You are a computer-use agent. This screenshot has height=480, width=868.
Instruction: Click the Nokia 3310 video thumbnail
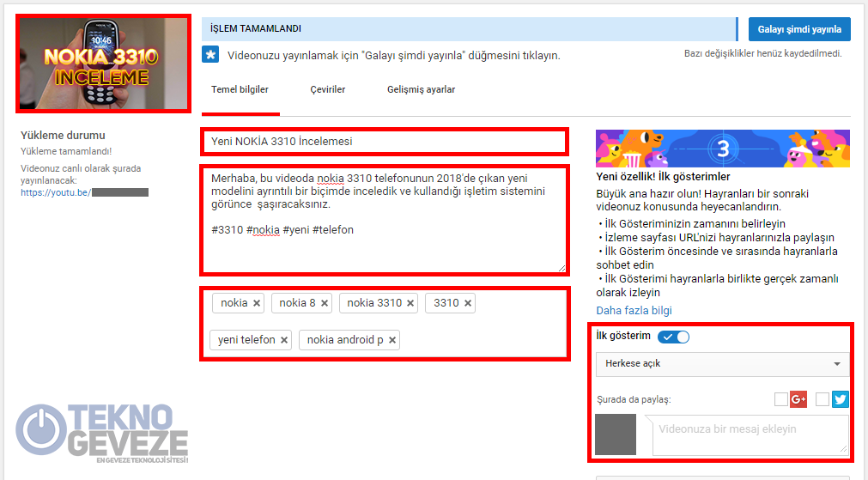[104, 64]
